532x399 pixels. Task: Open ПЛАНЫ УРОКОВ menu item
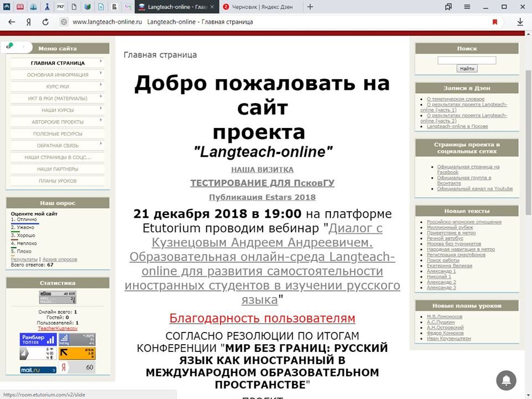click(58, 181)
